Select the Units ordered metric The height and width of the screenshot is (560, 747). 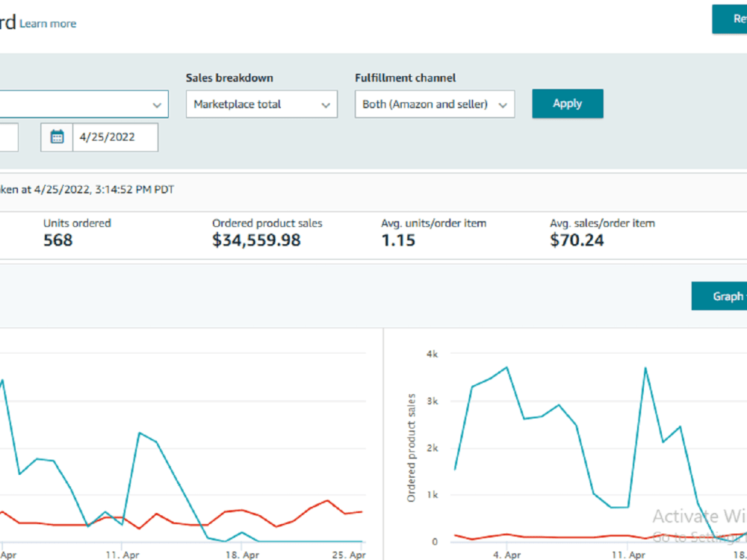(77, 233)
